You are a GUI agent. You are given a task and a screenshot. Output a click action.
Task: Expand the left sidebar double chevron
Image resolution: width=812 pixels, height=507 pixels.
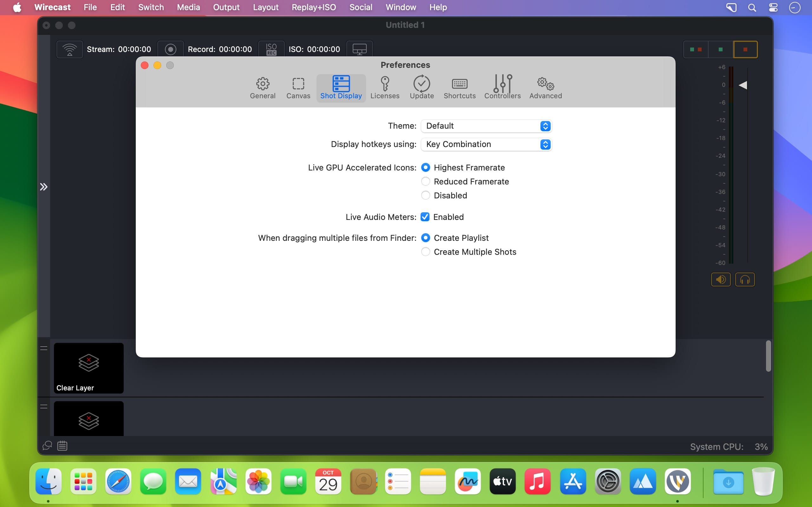coord(44,187)
